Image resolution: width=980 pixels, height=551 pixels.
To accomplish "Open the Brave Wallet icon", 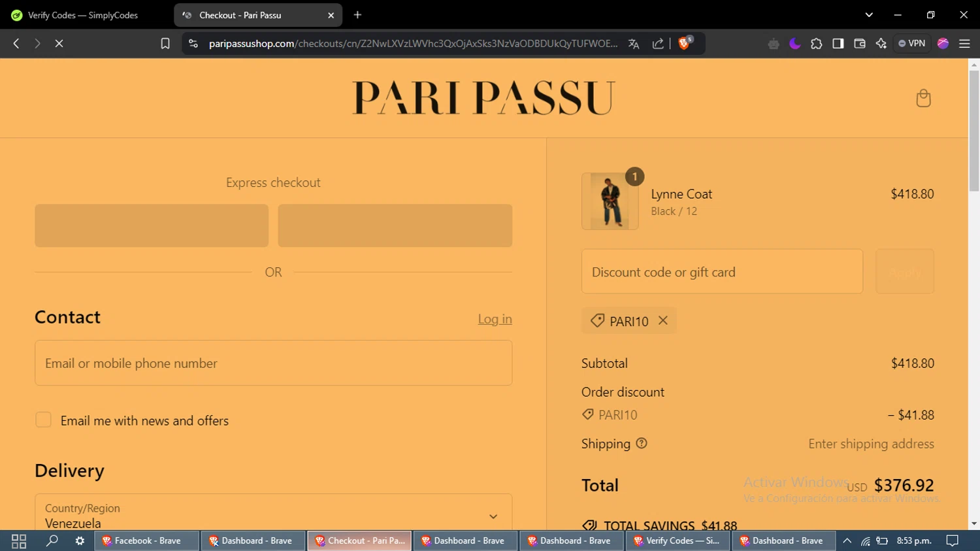I will pos(860,44).
